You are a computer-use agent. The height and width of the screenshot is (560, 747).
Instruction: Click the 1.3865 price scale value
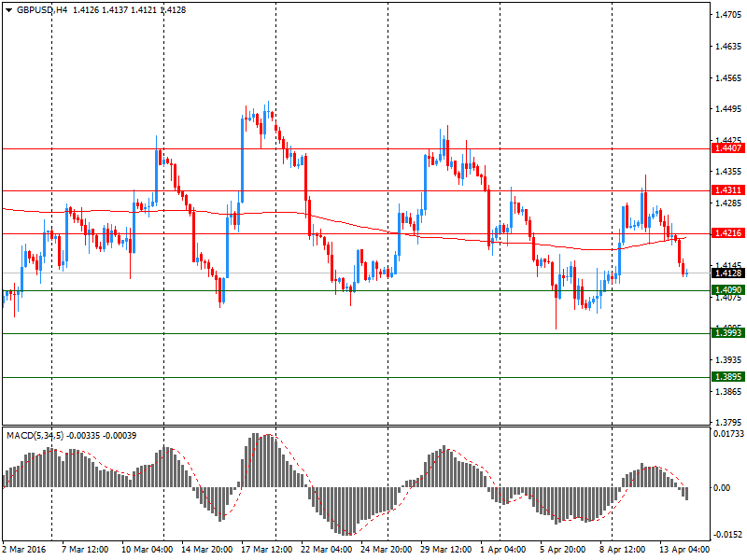pyautogui.click(x=728, y=392)
